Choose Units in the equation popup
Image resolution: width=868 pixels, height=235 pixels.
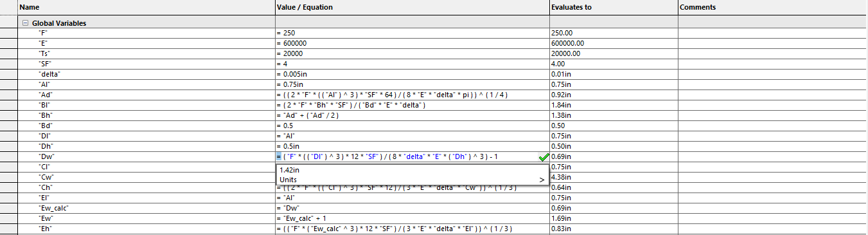click(x=412, y=180)
